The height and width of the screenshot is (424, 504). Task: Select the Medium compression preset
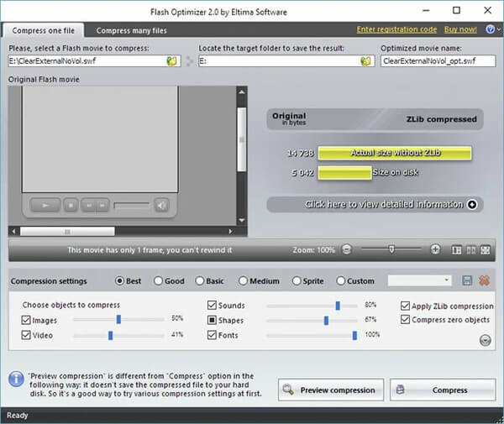click(243, 281)
